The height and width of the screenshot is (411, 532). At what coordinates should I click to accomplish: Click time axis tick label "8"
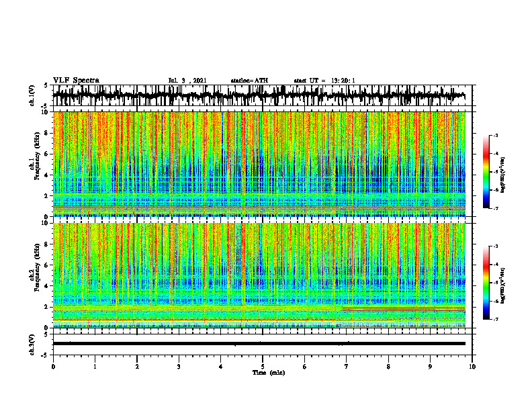388,367
